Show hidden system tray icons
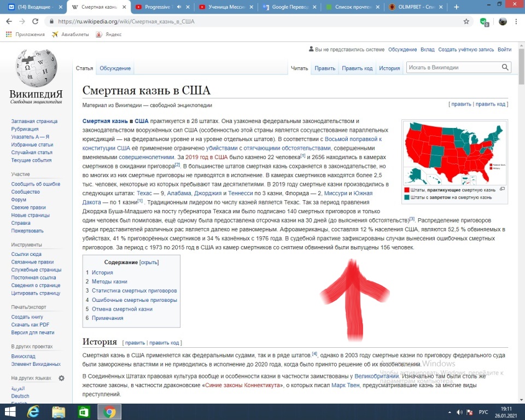The height and width of the screenshot is (420, 525). (x=450, y=412)
